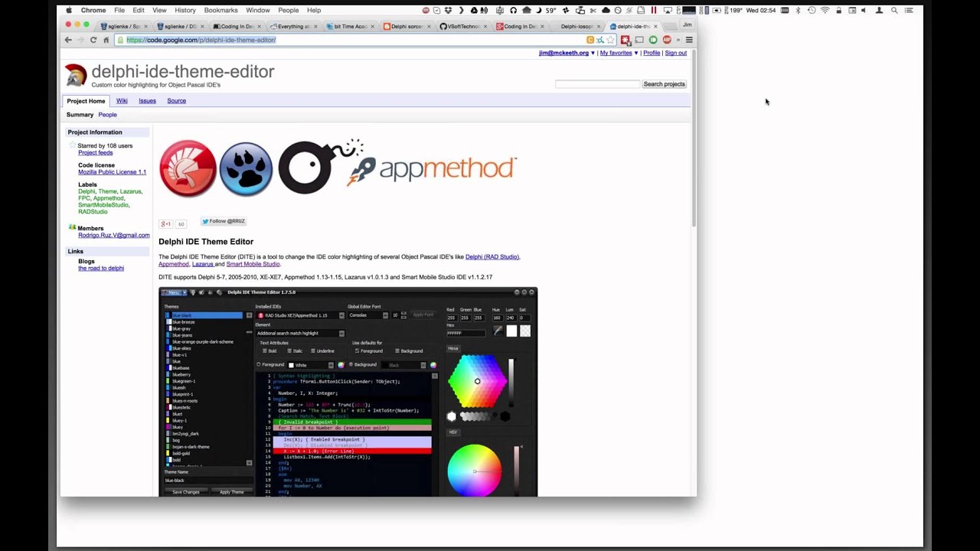
Task: Bookmark this page with the star icon
Action: point(610,40)
